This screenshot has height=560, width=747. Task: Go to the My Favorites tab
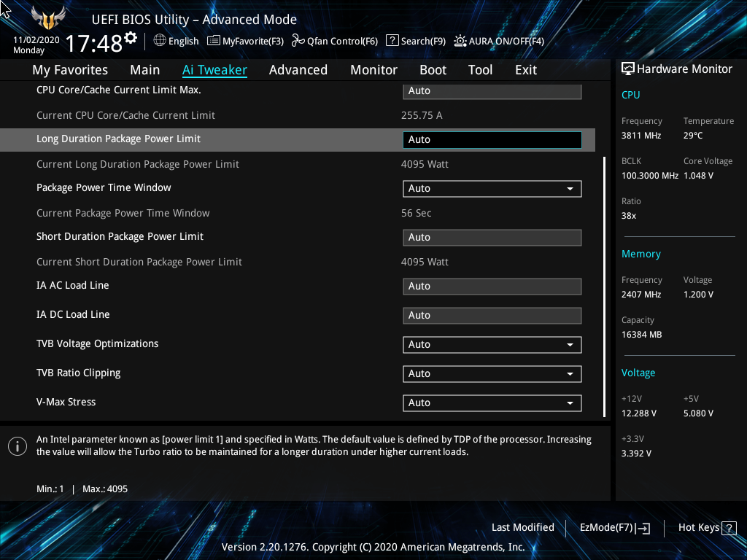point(70,70)
